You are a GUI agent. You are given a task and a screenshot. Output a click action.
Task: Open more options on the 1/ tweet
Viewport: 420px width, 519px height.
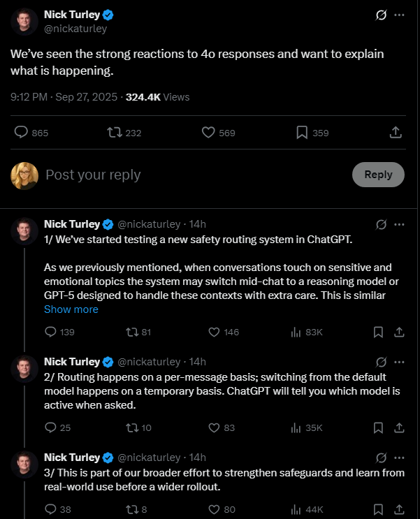399,224
